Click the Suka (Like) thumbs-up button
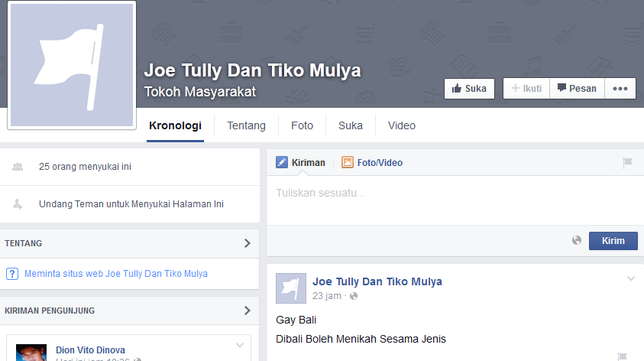This screenshot has height=361, width=644. coord(469,89)
